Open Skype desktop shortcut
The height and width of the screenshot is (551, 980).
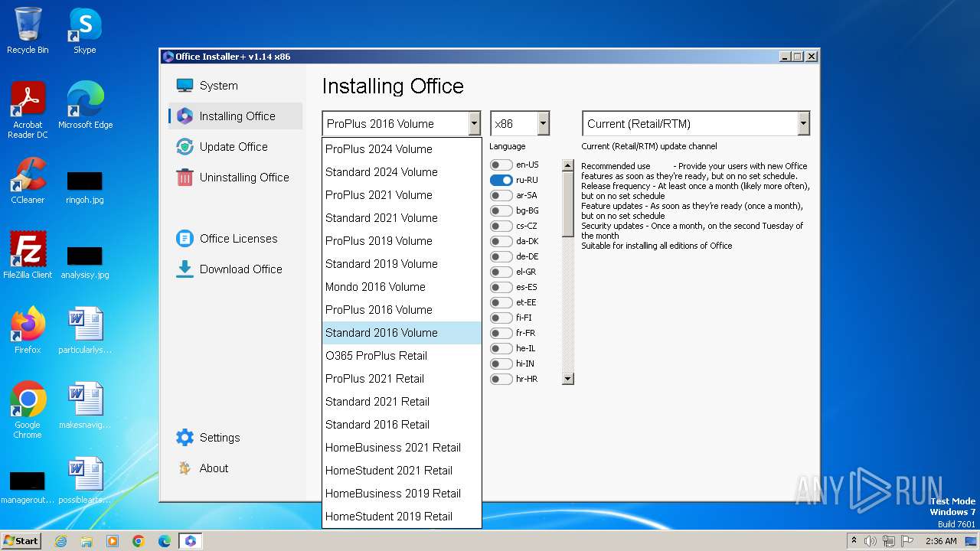click(x=84, y=31)
